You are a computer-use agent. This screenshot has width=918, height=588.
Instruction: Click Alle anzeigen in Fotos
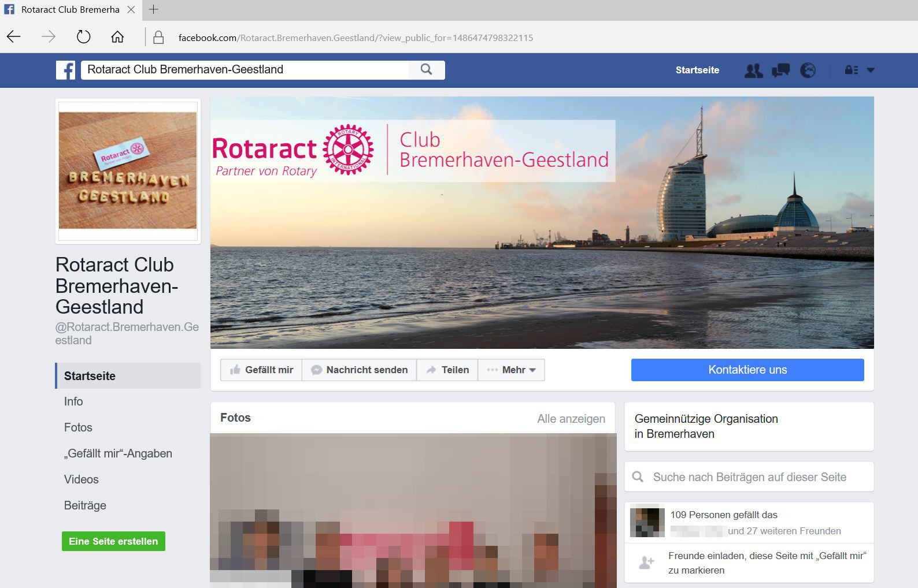coord(571,419)
